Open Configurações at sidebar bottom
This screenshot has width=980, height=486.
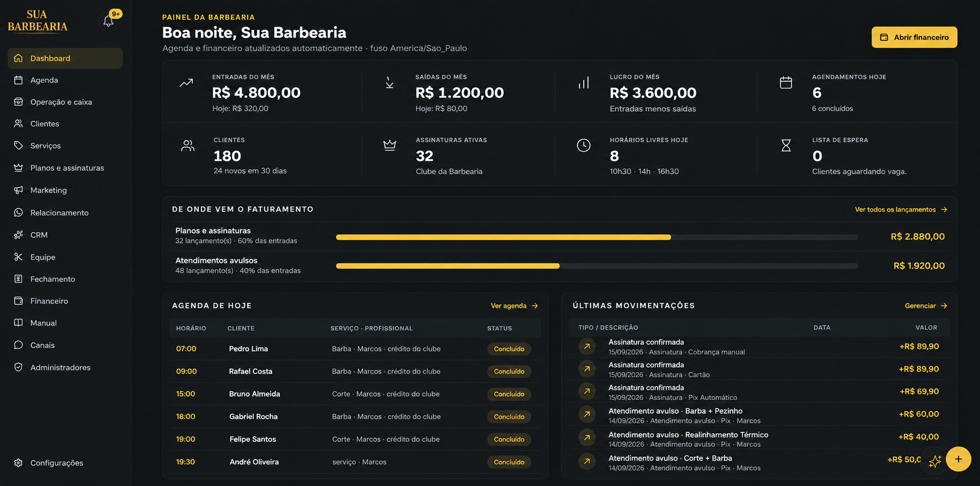point(65,463)
